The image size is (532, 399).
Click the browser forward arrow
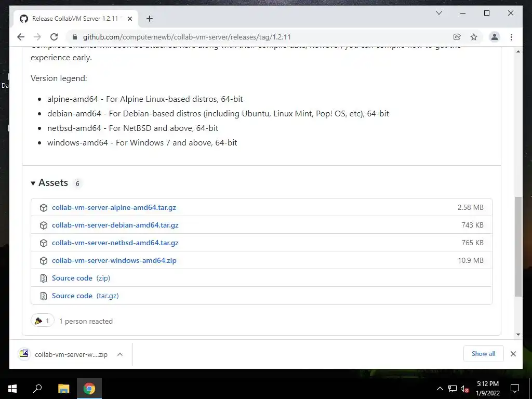click(37, 37)
